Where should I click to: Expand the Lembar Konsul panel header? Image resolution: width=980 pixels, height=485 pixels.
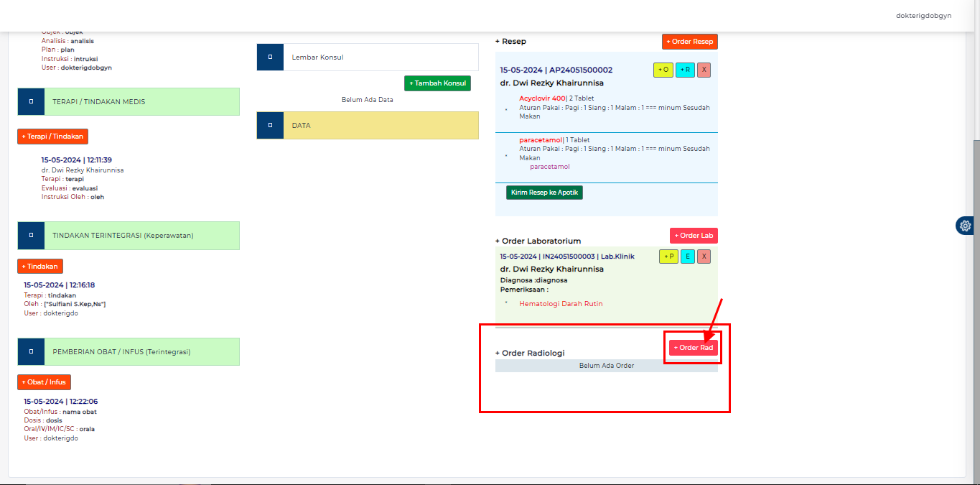pyautogui.click(x=381, y=57)
